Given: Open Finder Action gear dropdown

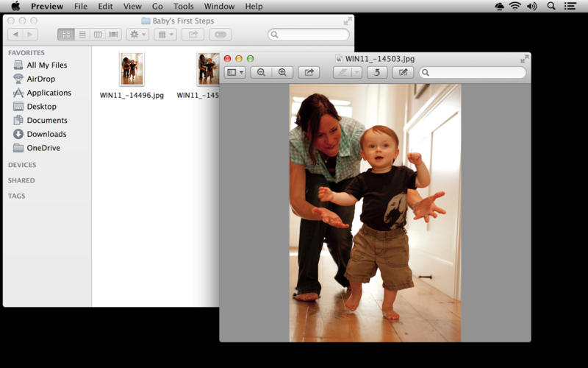Looking at the screenshot, I should (137, 35).
